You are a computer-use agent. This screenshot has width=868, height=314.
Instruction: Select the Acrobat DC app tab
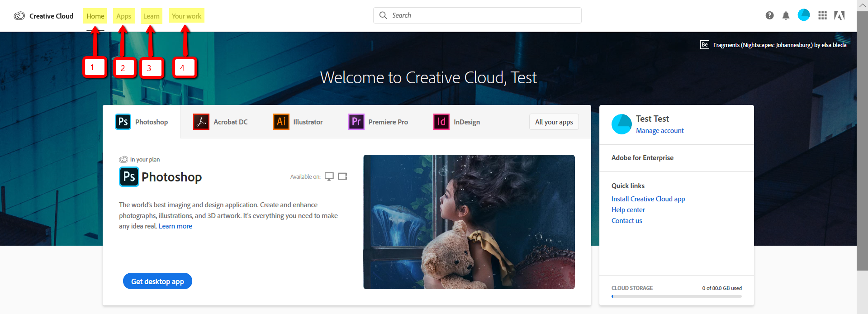pyautogui.click(x=221, y=122)
